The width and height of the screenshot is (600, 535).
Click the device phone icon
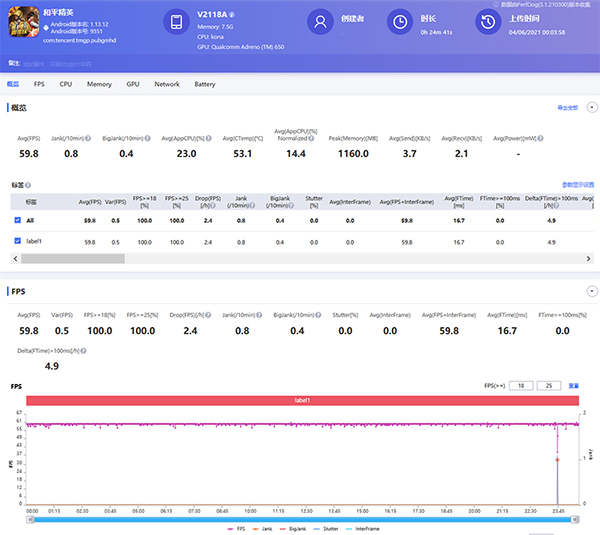click(x=178, y=22)
